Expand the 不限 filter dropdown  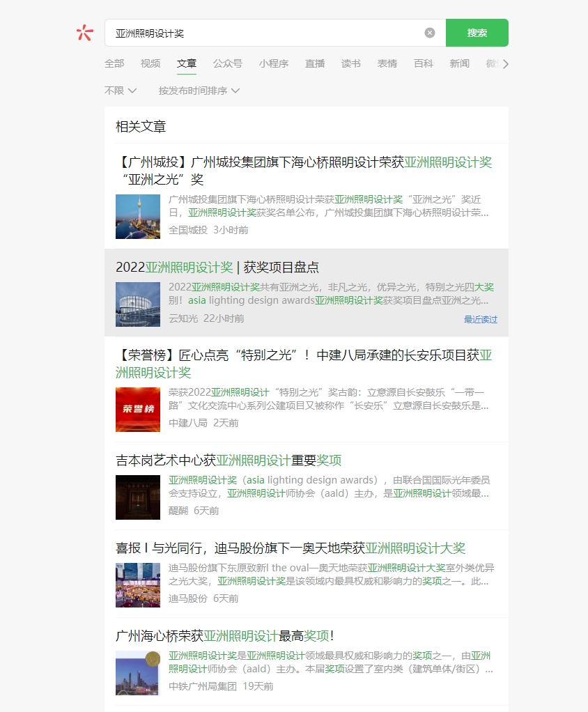click(121, 91)
